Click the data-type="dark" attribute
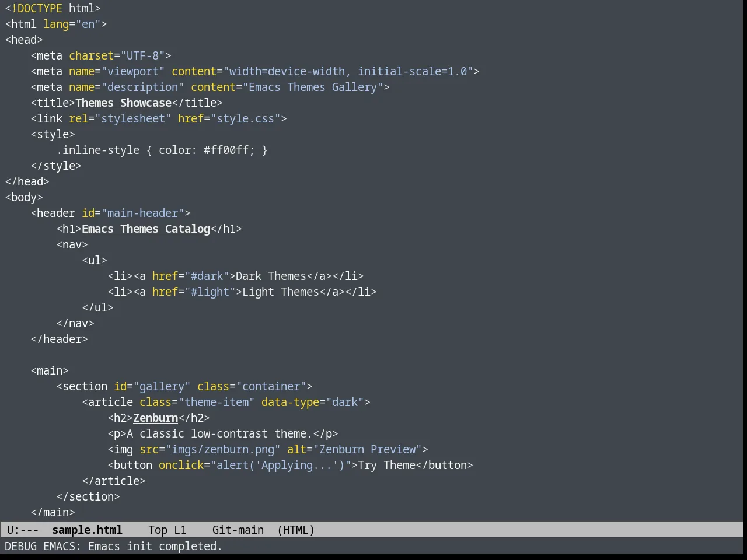 (313, 402)
